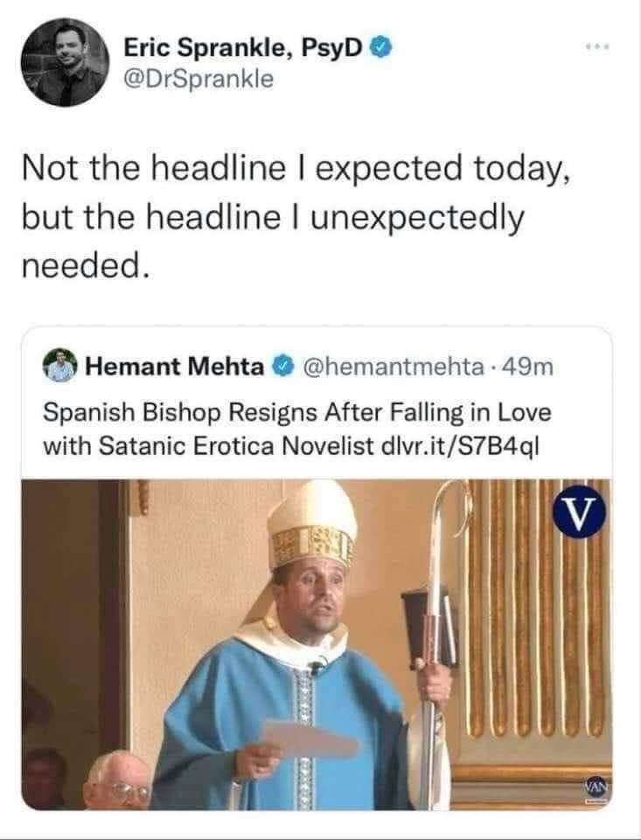This screenshot has width=641, height=840.
Task: Click the verified badge beside Eric Sprankle, PsyD
Action: pos(382,49)
